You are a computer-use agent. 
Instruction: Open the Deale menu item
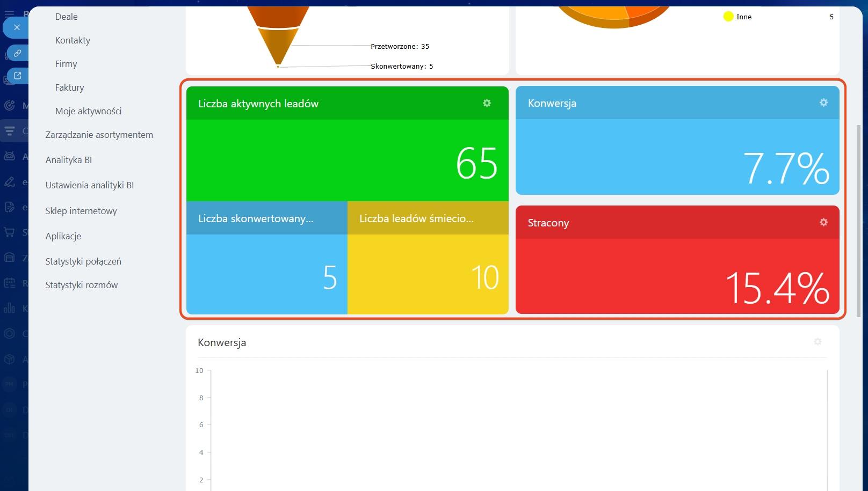click(66, 17)
